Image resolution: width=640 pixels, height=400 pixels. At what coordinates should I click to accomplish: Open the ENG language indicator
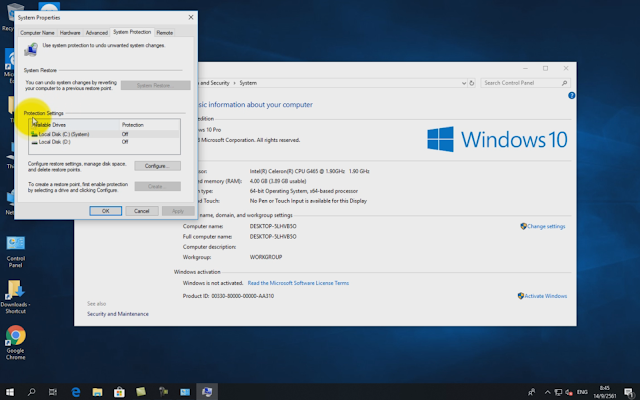coord(582,392)
